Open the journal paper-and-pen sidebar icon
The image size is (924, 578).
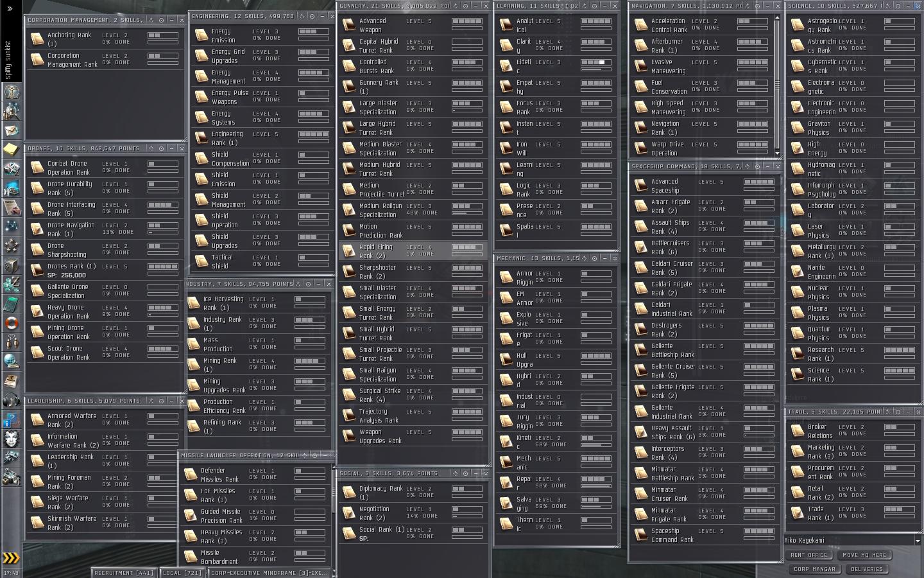click(x=11, y=207)
